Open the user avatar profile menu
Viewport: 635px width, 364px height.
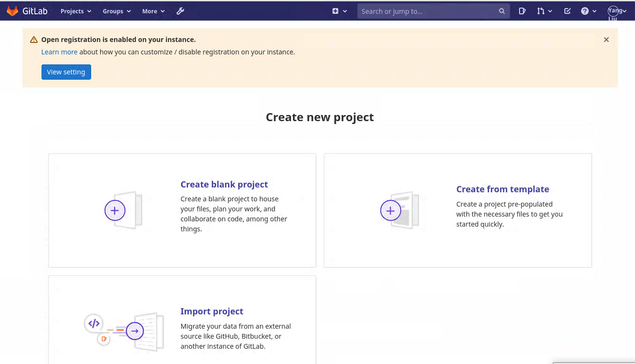(617, 11)
